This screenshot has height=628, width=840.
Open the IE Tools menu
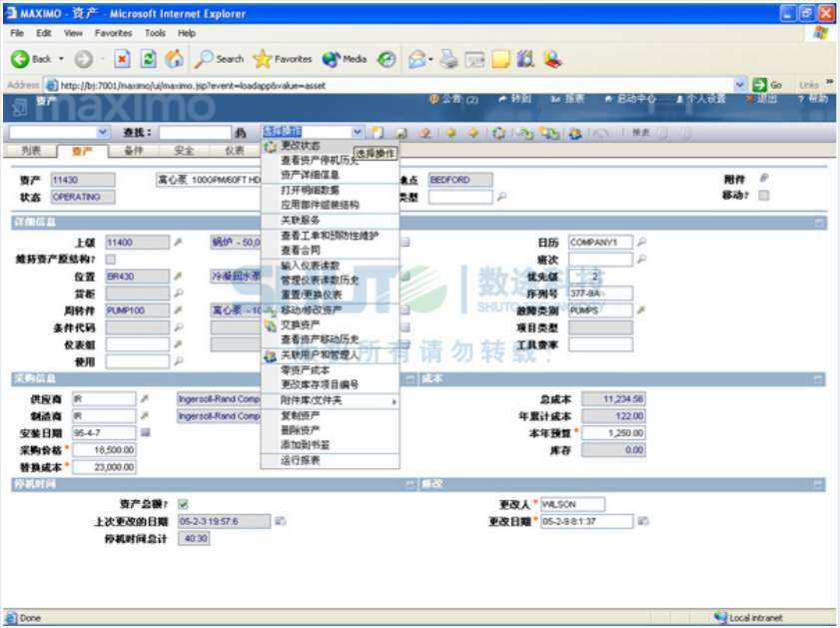pos(155,33)
